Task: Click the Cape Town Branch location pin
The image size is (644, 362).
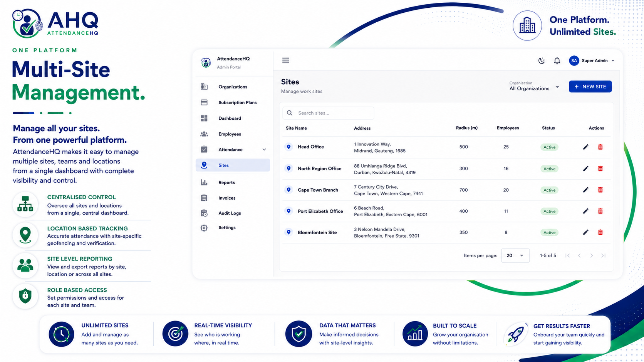Action: click(x=288, y=190)
